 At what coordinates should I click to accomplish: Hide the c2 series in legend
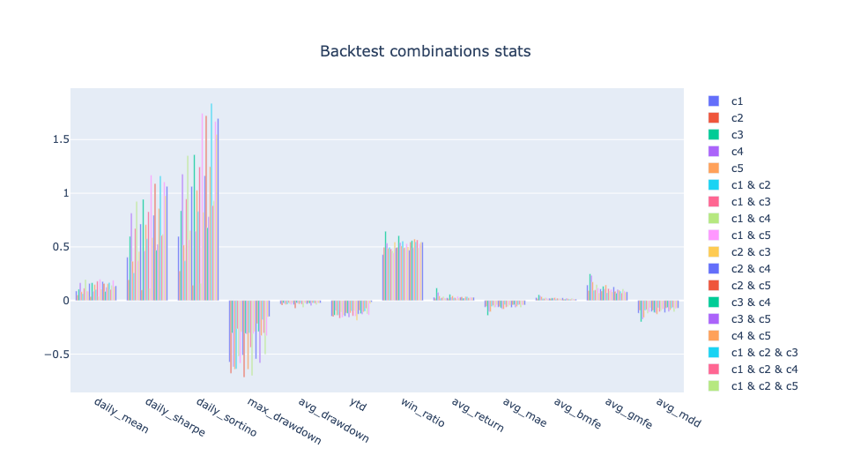pos(738,118)
